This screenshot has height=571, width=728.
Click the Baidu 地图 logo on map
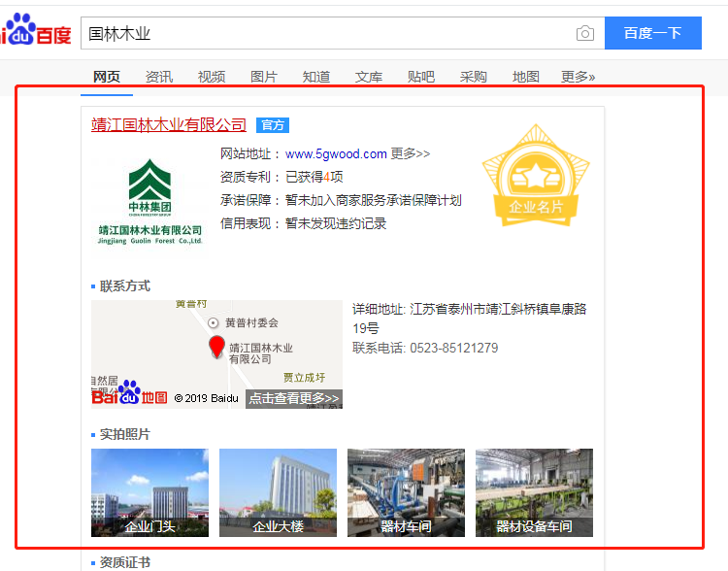pos(129,393)
